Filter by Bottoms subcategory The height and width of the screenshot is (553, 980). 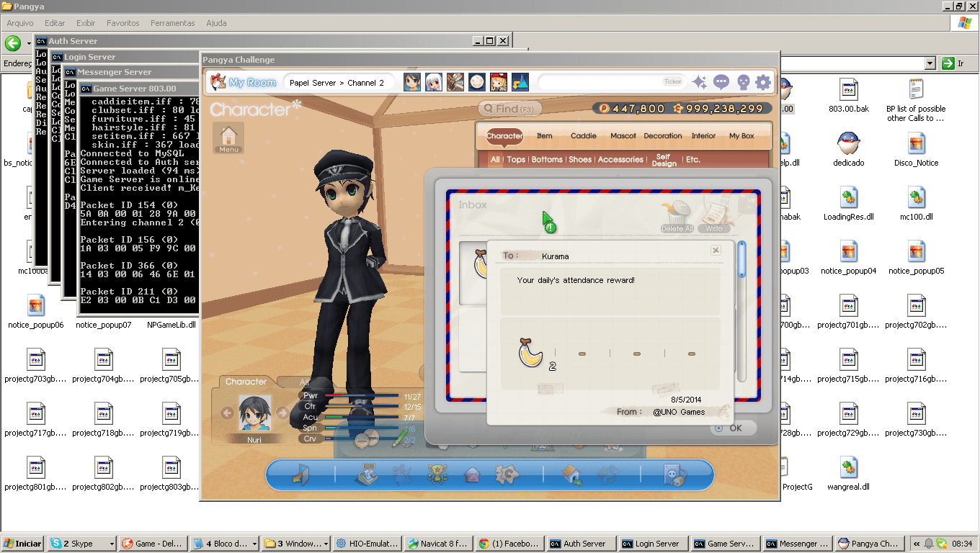coord(547,160)
